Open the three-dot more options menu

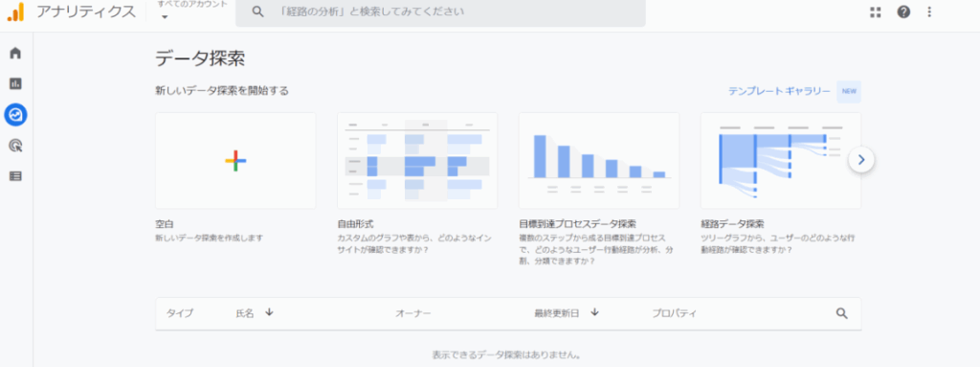tap(929, 11)
